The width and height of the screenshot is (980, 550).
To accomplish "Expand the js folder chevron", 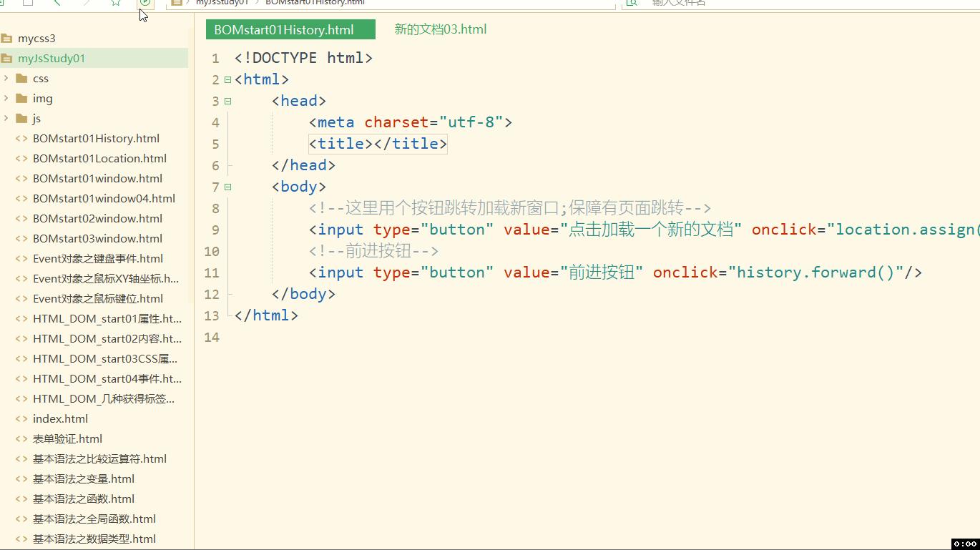I will pos(6,118).
